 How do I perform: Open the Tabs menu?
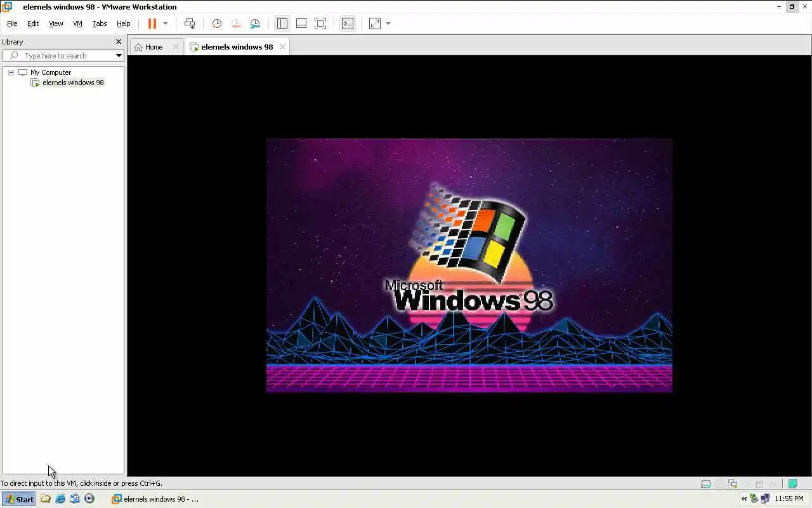tap(100, 23)
